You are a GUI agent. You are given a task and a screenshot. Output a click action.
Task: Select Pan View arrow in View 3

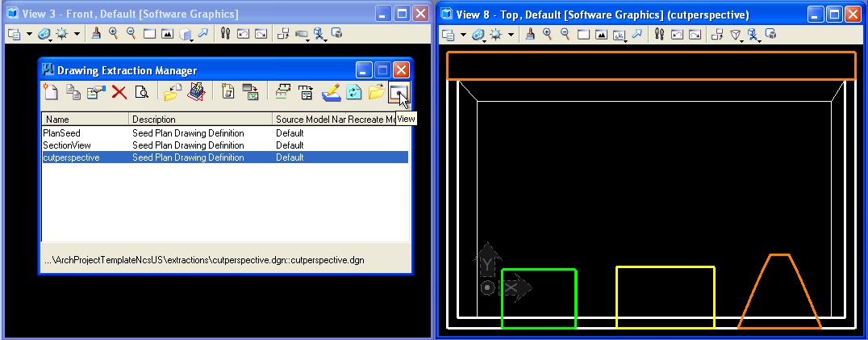point(202,34)
